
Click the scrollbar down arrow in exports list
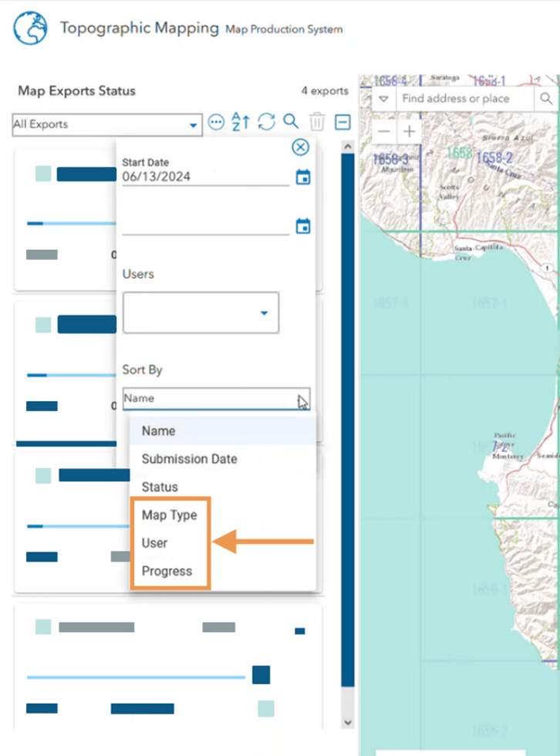pyautogui.click(x=348, y=722)
